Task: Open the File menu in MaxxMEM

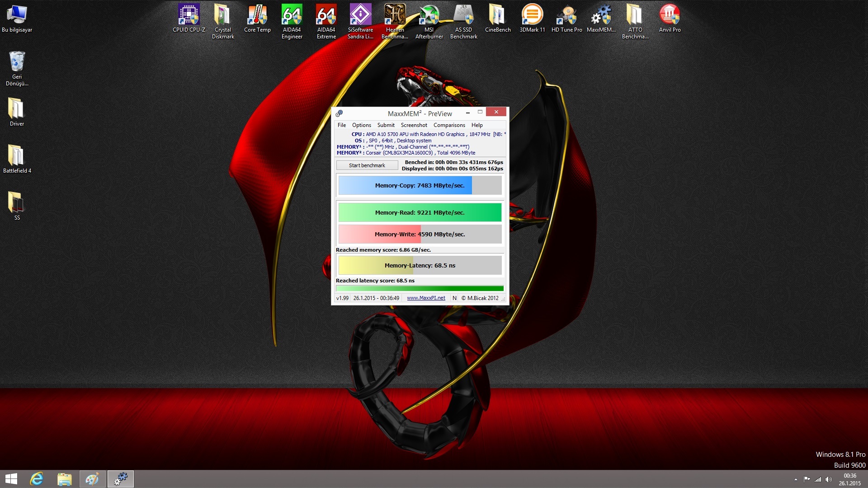Action: click(x=342, y=125)
